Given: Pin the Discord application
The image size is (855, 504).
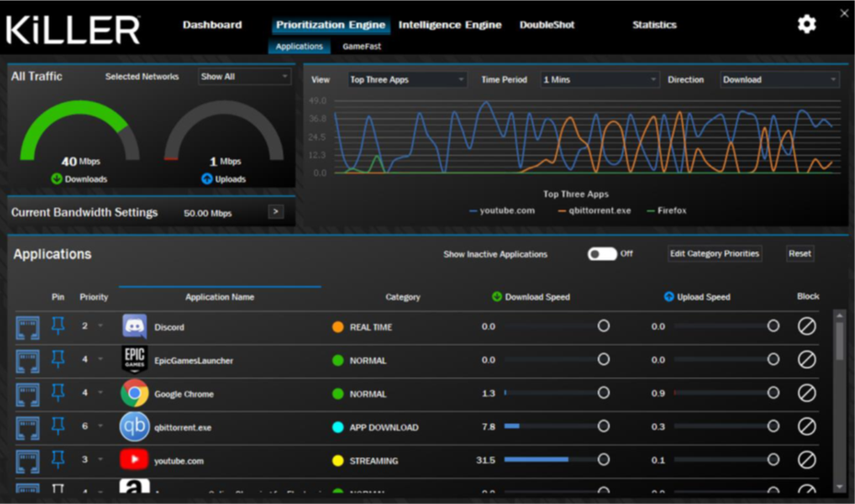Looking at the screenshot, I should (58, 326).
